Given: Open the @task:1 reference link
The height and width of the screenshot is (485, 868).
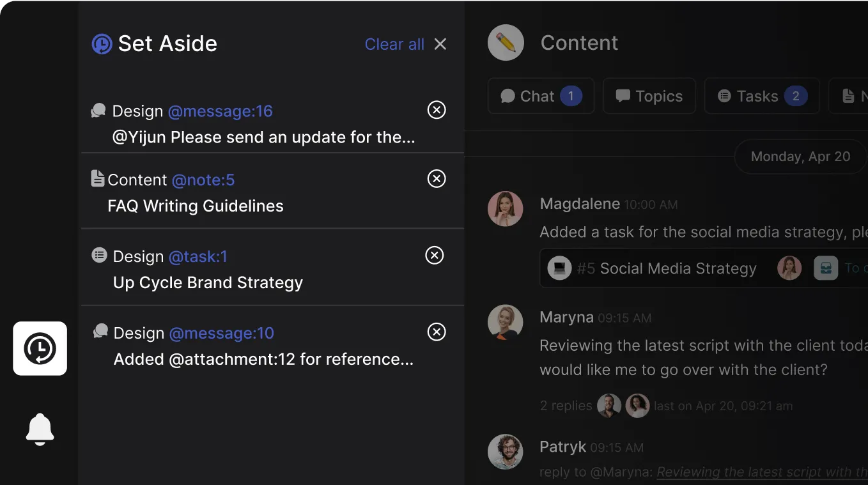Looking at the screenshot, I should pyautogui.click(x=198, y=257).
